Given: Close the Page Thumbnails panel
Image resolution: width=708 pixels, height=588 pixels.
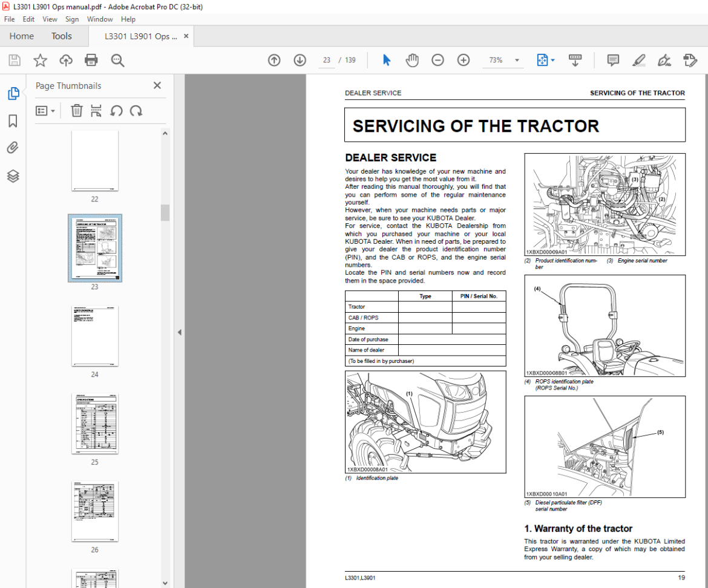Looking at the screenshot, I should click(157, 85).
